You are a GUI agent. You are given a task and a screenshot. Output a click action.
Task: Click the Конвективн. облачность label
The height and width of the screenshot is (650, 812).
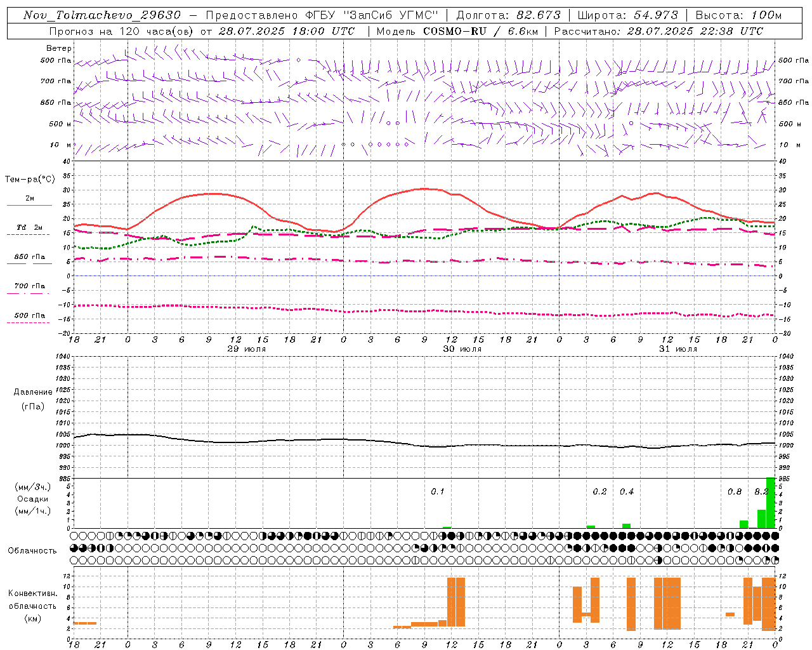point(32,600)
